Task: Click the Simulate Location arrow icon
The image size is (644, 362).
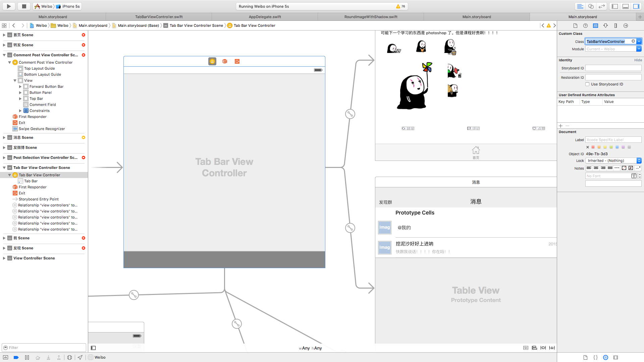Action: [80, 357]
